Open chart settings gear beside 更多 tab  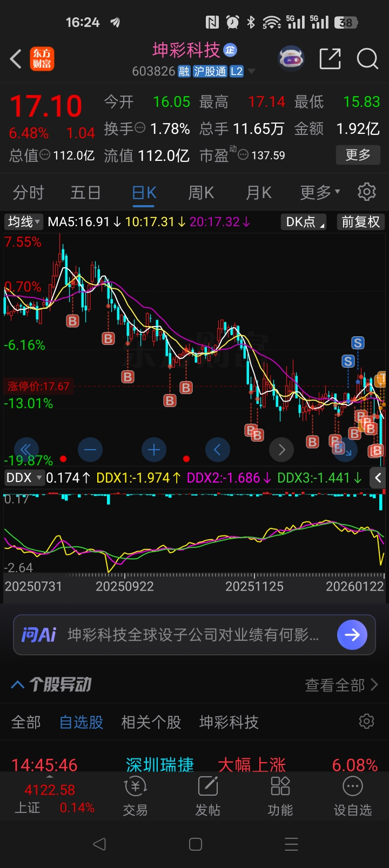(x=367, y=192)
